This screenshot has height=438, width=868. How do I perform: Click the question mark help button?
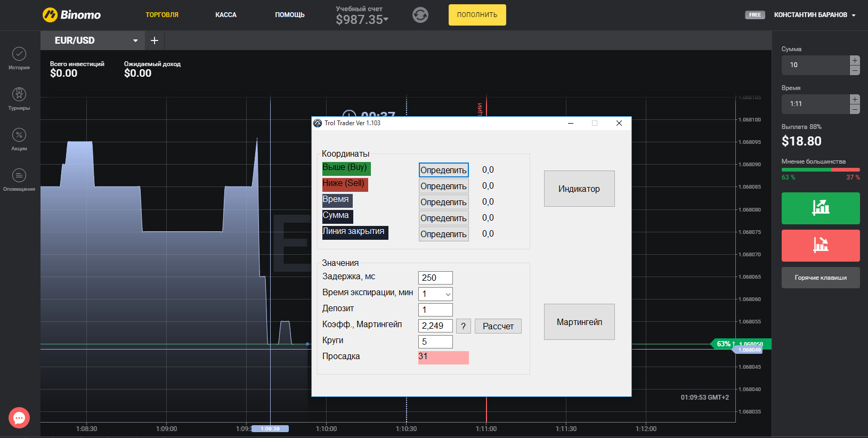[x=464, y=326]
